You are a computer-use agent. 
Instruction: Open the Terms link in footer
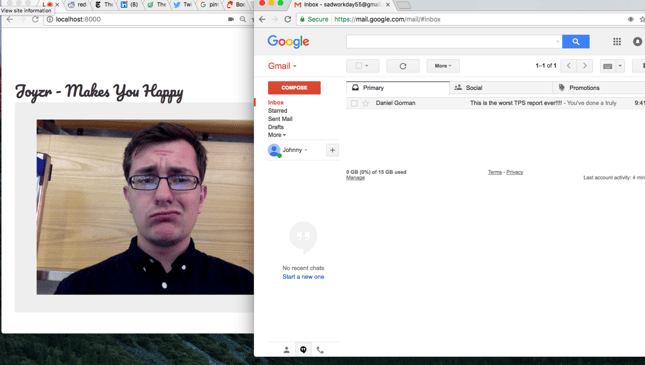(x=494, y=172)
